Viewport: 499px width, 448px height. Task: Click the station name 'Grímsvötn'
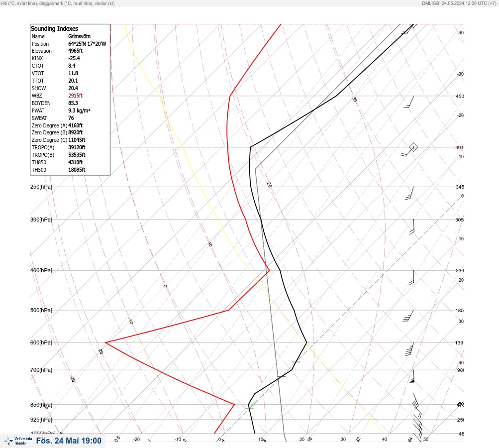[79, 36]
